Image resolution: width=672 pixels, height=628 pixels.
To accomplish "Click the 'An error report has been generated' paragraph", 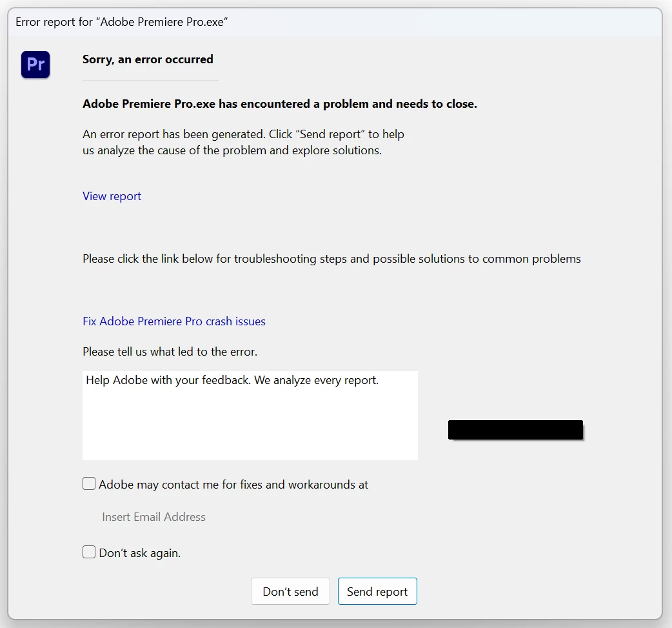I will (x=243, y=143).
